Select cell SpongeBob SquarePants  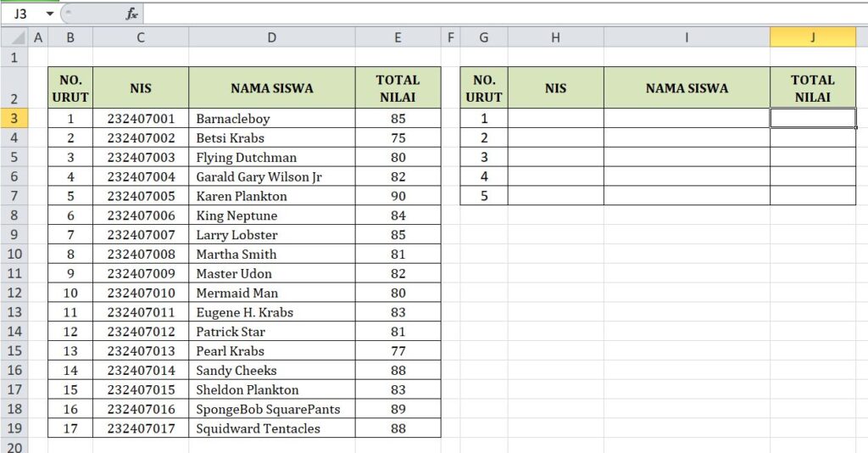tap(272, 409)
